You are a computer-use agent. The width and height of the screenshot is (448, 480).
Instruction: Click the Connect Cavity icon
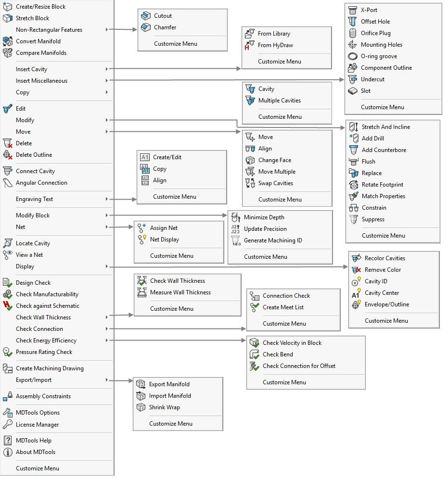7,171
